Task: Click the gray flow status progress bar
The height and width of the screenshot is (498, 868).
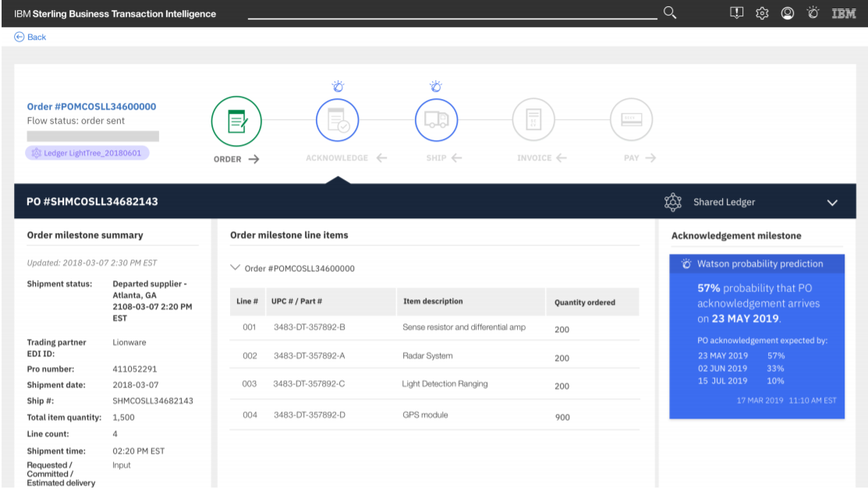Action: click(x=93, y=136)
